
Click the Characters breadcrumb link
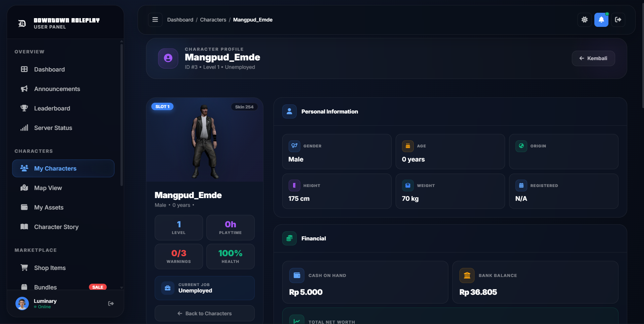pos(213,20)
